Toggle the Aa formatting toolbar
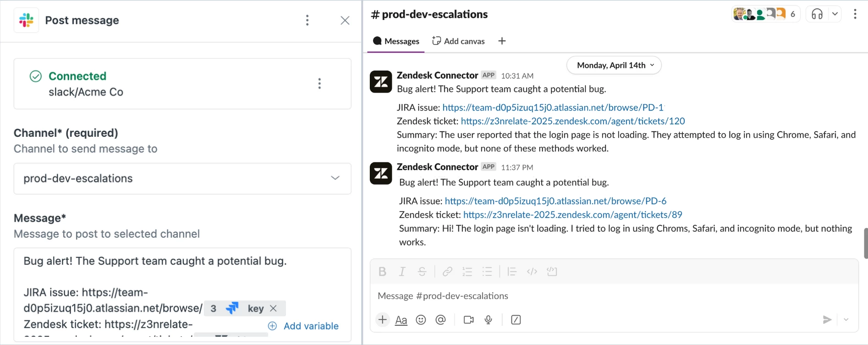Screen dimensions: 868x345 [401, 320]
